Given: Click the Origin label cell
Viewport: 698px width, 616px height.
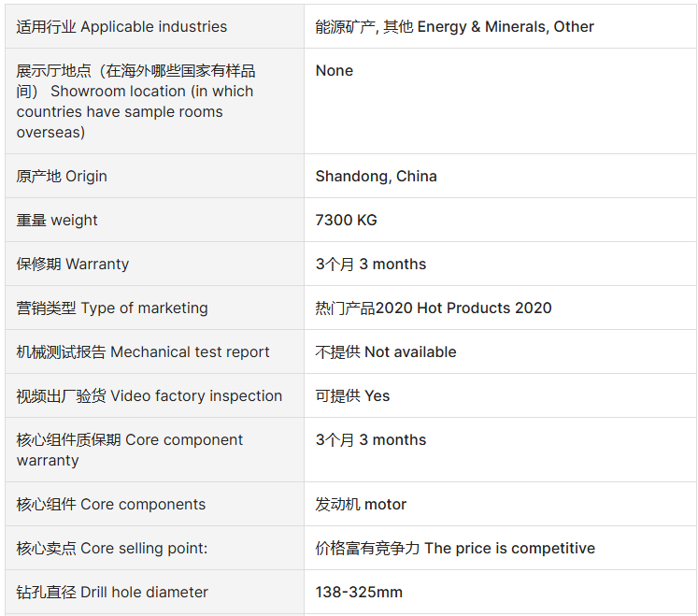Looking at the screenshot, I should click(154, 176).
